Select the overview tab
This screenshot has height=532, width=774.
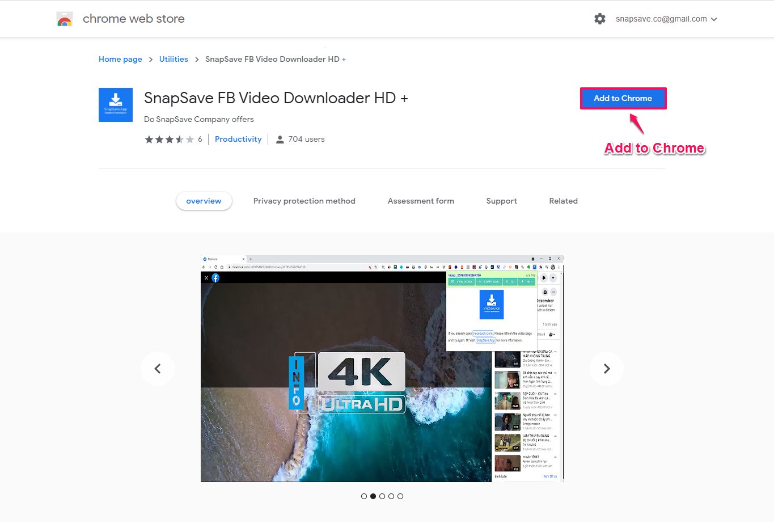point(204,201)
